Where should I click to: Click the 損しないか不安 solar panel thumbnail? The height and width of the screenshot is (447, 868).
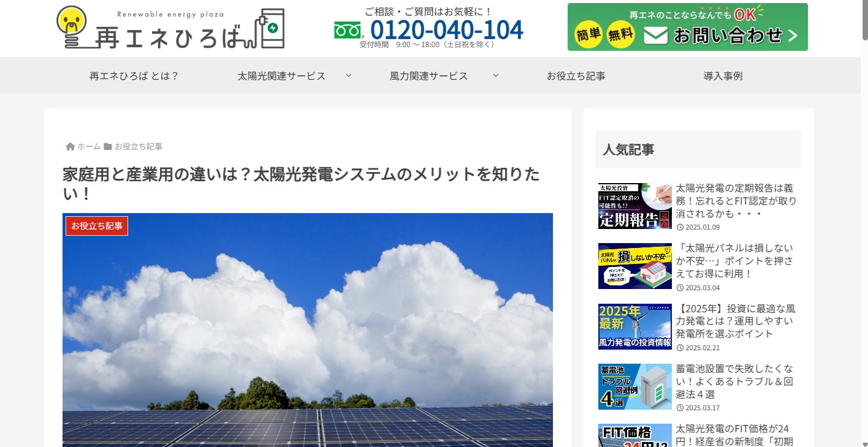pos(635,266)
